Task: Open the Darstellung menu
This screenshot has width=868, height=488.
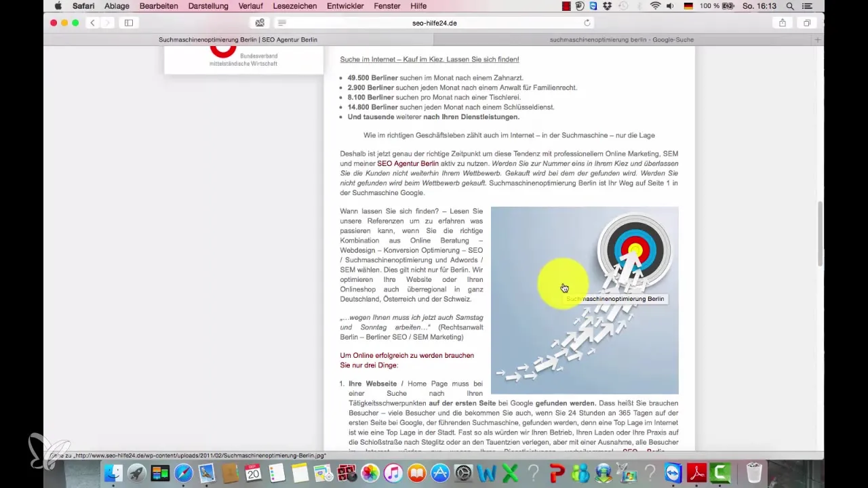Action: coord(208,6)
